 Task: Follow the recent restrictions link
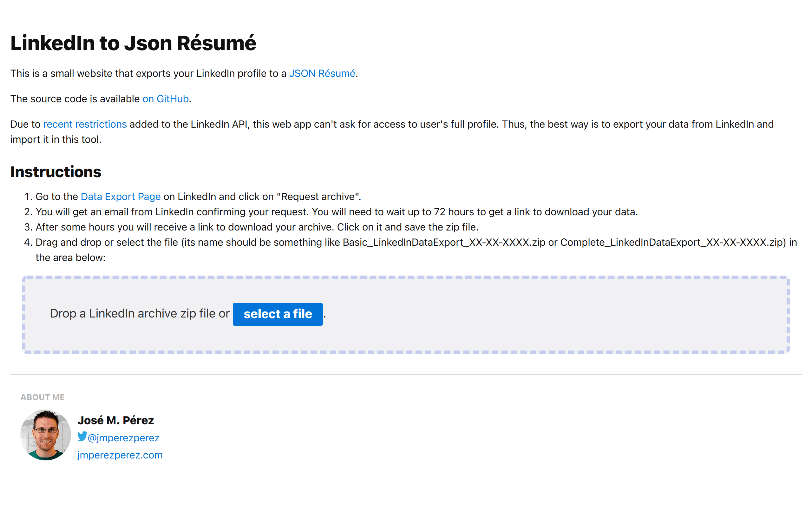tap(85, 124)
